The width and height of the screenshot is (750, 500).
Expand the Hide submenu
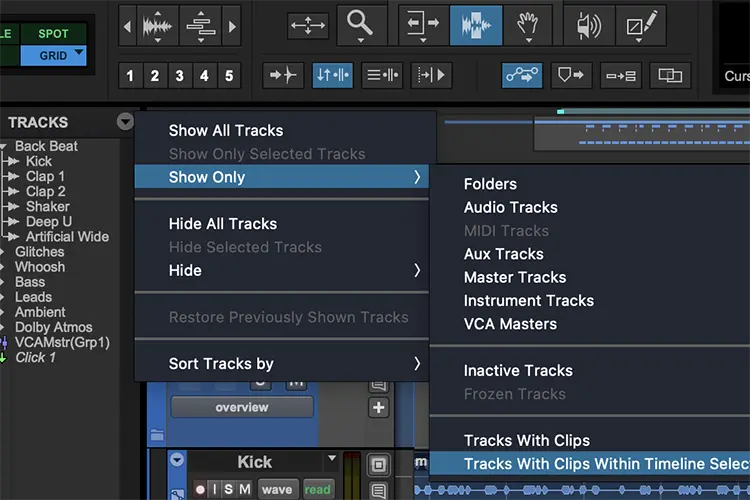click(282, 271)
